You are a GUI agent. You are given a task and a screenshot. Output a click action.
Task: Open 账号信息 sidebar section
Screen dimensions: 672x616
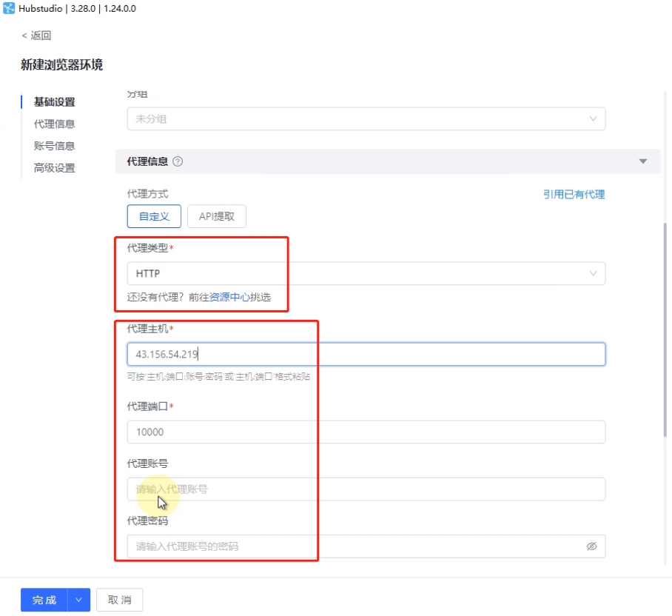(x=54, y=146)
